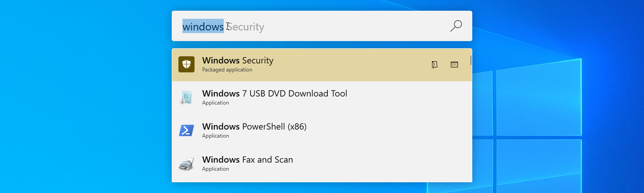Click 'Application' subtitle under USB DVD Tool

click(216, 103)
